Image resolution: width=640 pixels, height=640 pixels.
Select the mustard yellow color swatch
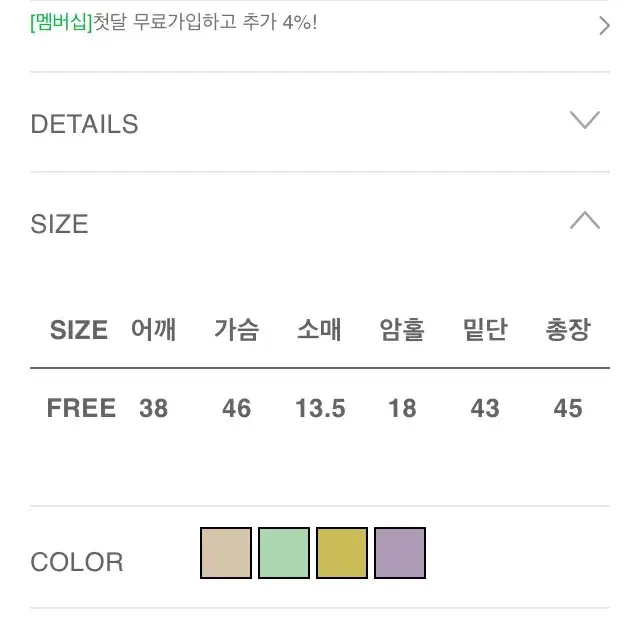pos(342,553)
